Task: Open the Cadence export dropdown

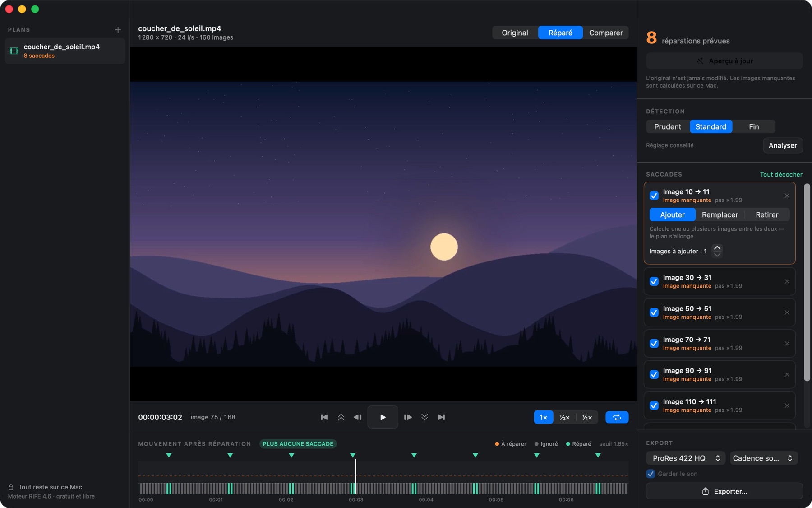Action: 764,458
